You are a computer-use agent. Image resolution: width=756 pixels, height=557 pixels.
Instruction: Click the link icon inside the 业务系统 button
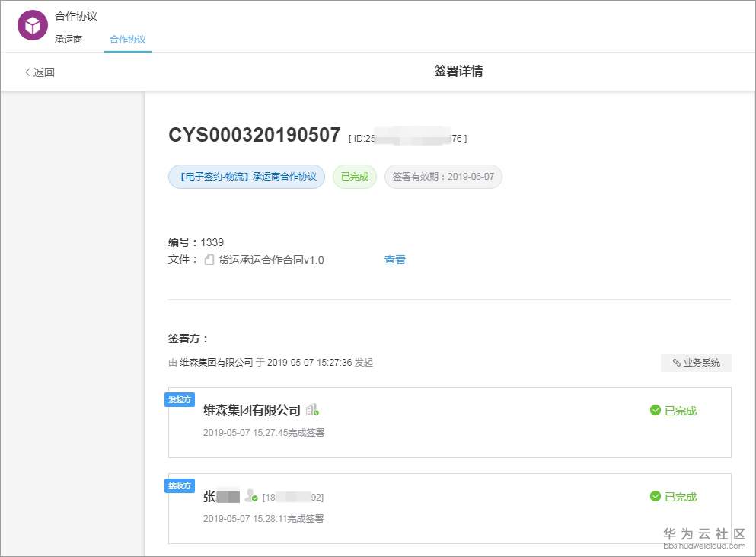pyautogui.click(x=677, y=363)
